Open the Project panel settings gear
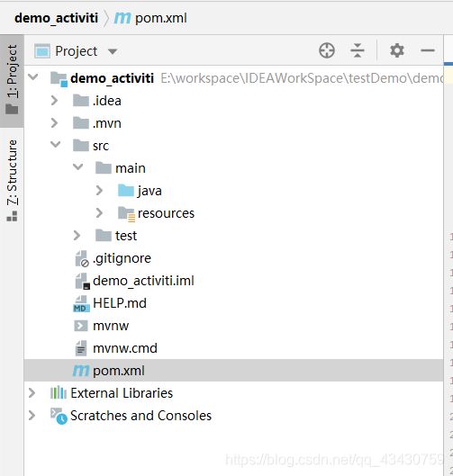Screen dimensions: 453x476 pos(397,50)
